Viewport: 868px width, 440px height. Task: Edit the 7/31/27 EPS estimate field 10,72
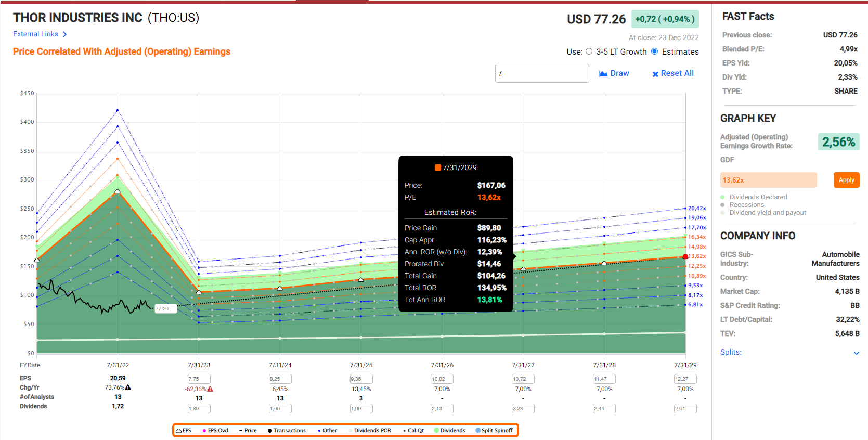tap(523, 379)
